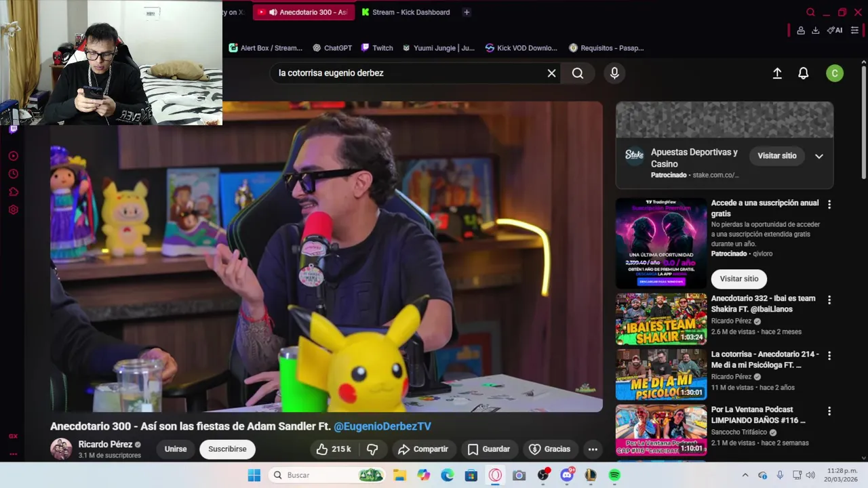
Task: Open File Explorer from the taskbar
Action: 399,475
